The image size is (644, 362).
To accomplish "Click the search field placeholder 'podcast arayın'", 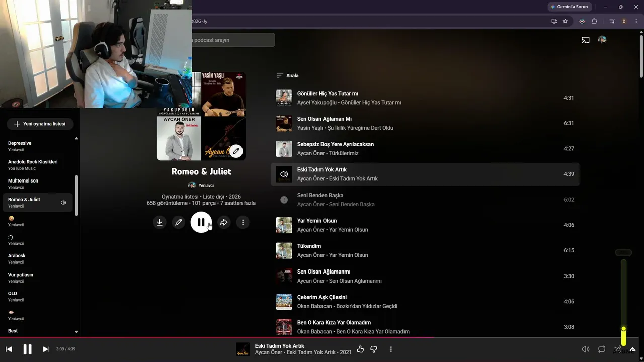I will 212,40.
